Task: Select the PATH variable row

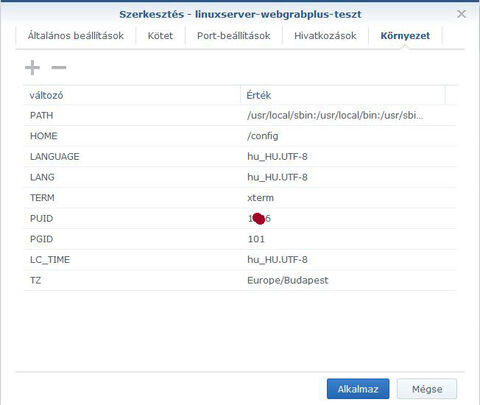Action: pyautogui.click(x=240, y=115)
